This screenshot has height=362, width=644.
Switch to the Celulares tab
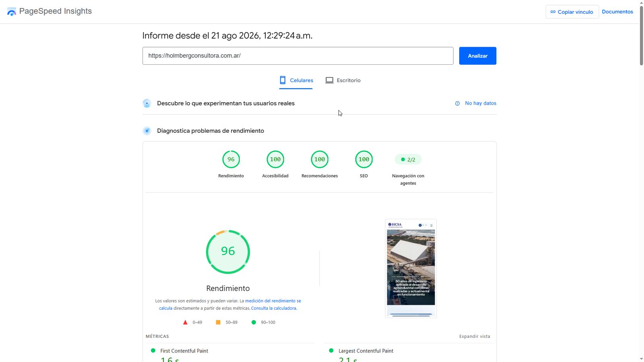tap(296, 80)
